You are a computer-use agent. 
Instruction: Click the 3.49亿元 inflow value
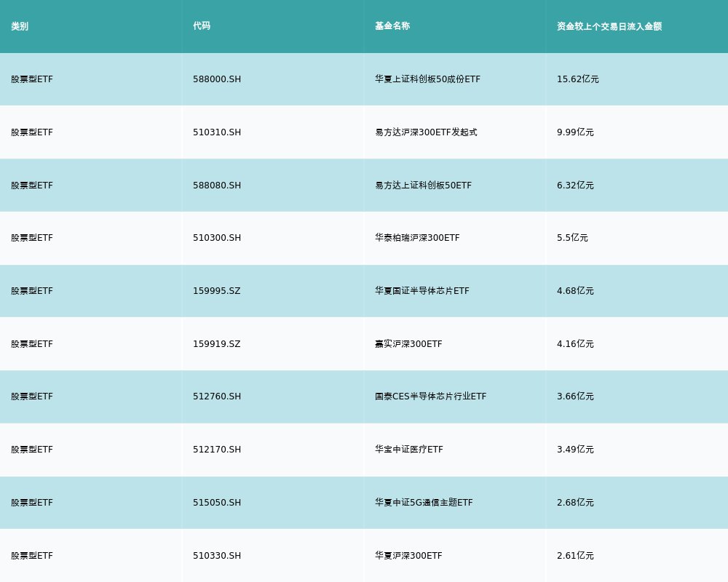pyautogui.click(x=575, y=450)
